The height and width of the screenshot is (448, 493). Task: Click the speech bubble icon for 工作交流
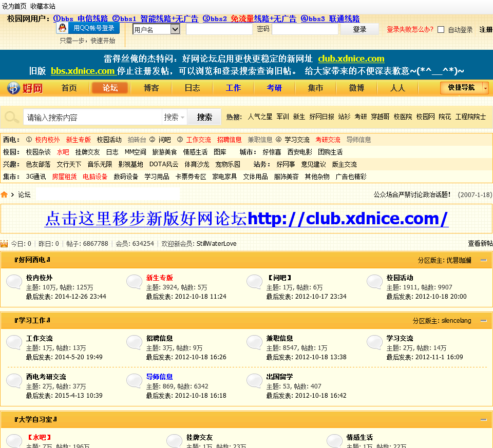[x=14, y=342]
